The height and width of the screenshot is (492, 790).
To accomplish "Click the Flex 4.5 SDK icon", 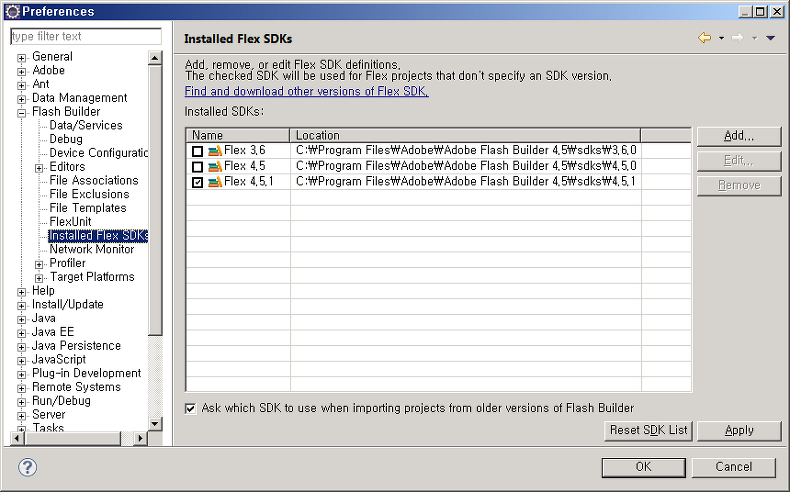I will tap(215, 166).
